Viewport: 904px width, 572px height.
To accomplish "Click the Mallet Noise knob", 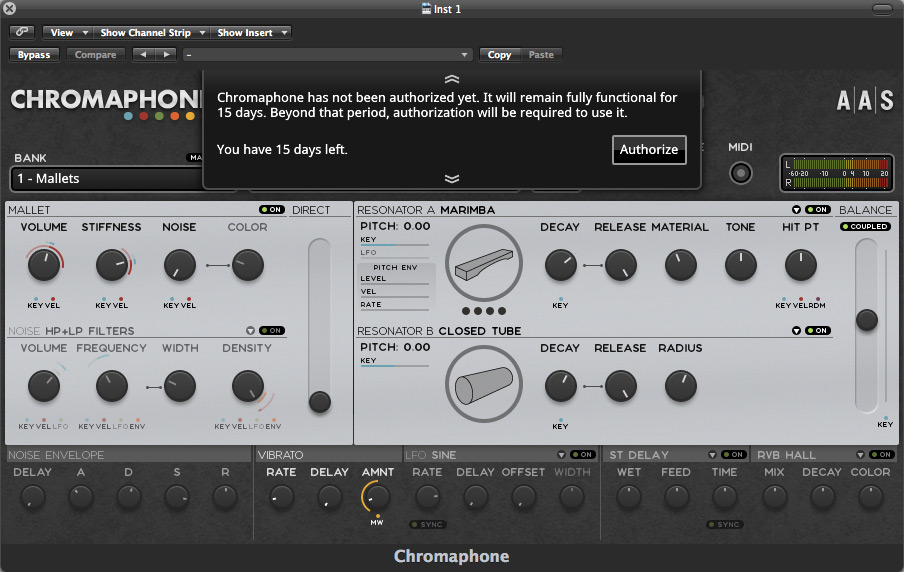I will coord(179,265).
